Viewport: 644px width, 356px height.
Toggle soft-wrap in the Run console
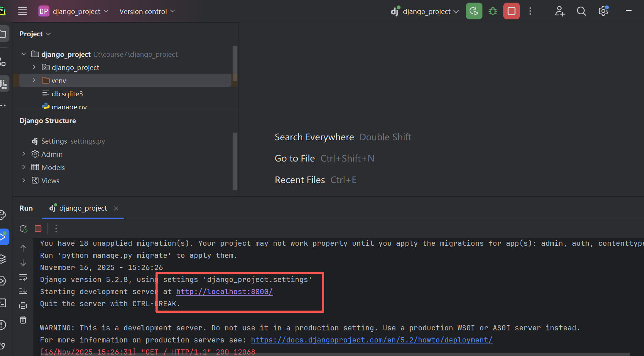(x=23, y=277)
